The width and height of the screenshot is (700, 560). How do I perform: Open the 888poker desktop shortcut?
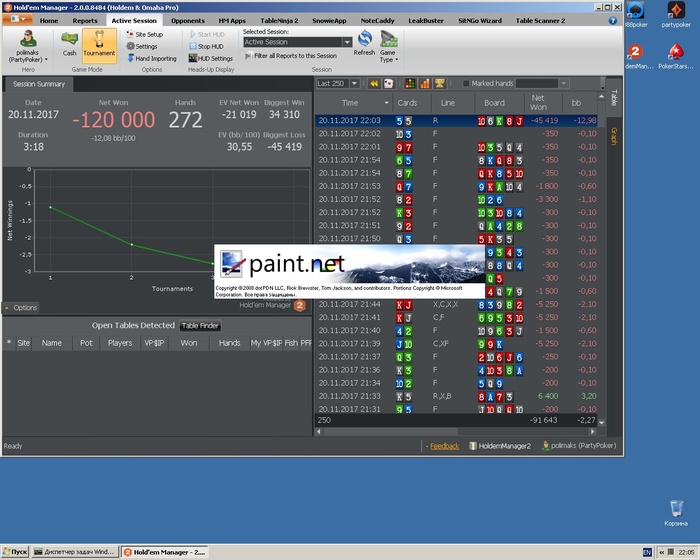636,15
